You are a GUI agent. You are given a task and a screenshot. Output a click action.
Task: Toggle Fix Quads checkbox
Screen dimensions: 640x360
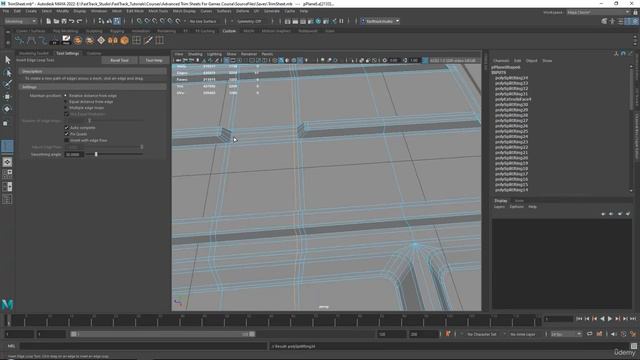(67, 134)
